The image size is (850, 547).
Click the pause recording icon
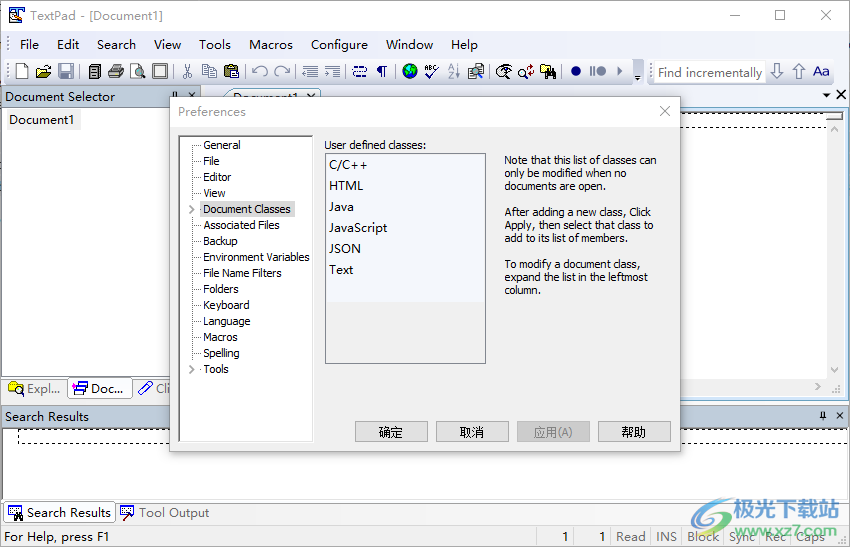point(597,72)
